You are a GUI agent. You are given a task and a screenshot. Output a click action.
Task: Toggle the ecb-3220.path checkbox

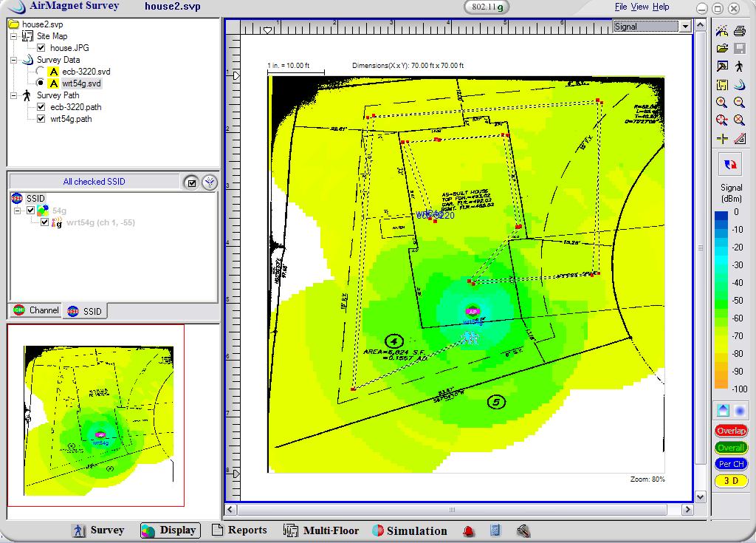coord(41,107)
